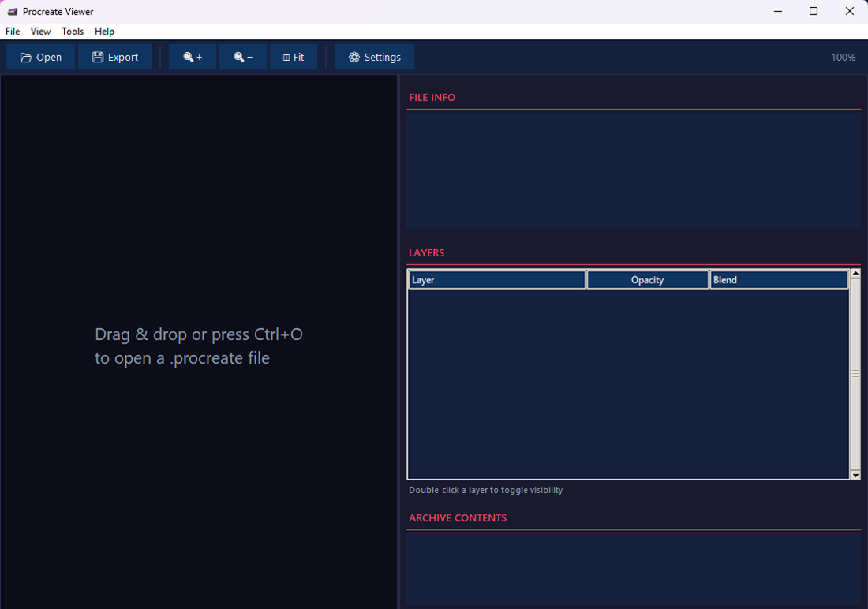
Task: Click the Opacity column header
Action: pos(647,279)
